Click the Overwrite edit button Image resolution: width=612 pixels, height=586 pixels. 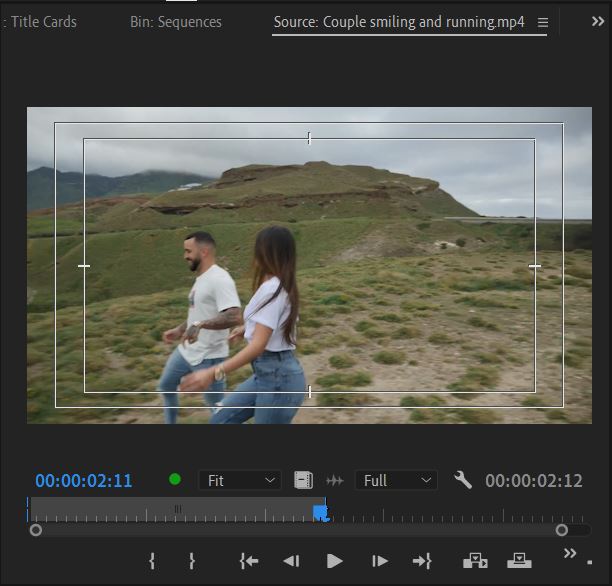coord(519,561)
